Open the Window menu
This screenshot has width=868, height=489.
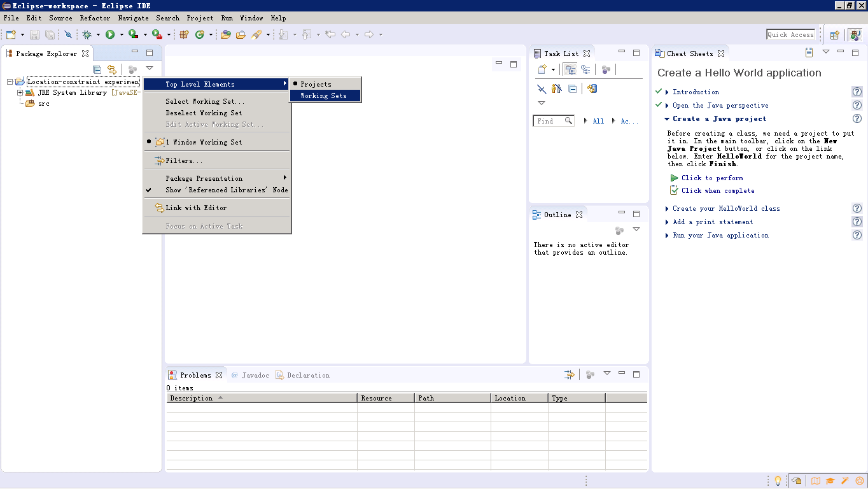point(251,18)
